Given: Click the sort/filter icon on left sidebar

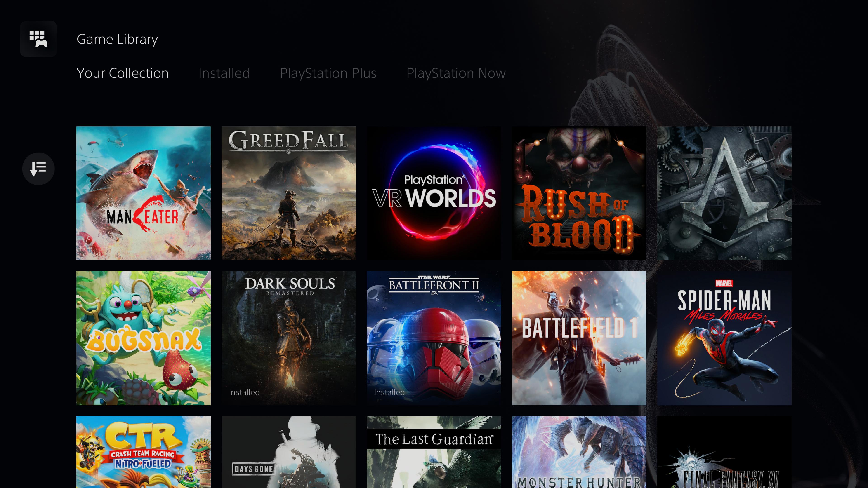Looking at the screenshot, I should point(38,169).
